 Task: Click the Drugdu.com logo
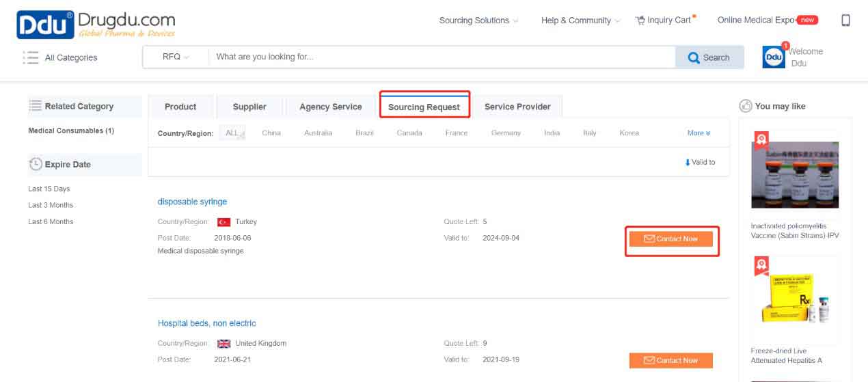tap(96, 25)
